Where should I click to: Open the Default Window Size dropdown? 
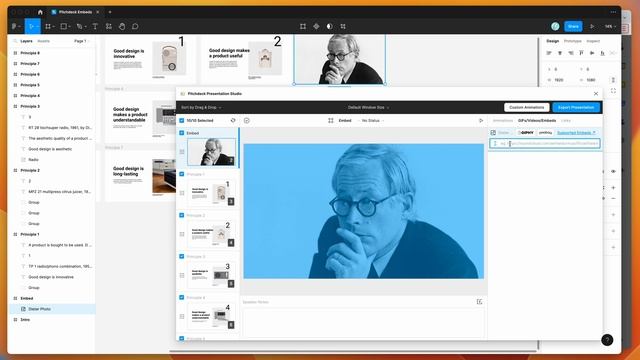tap(368, 107)
